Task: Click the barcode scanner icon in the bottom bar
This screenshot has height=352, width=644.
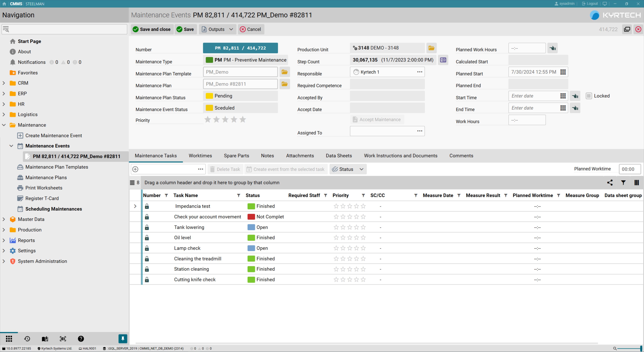Action: click(x=63, y=338)
